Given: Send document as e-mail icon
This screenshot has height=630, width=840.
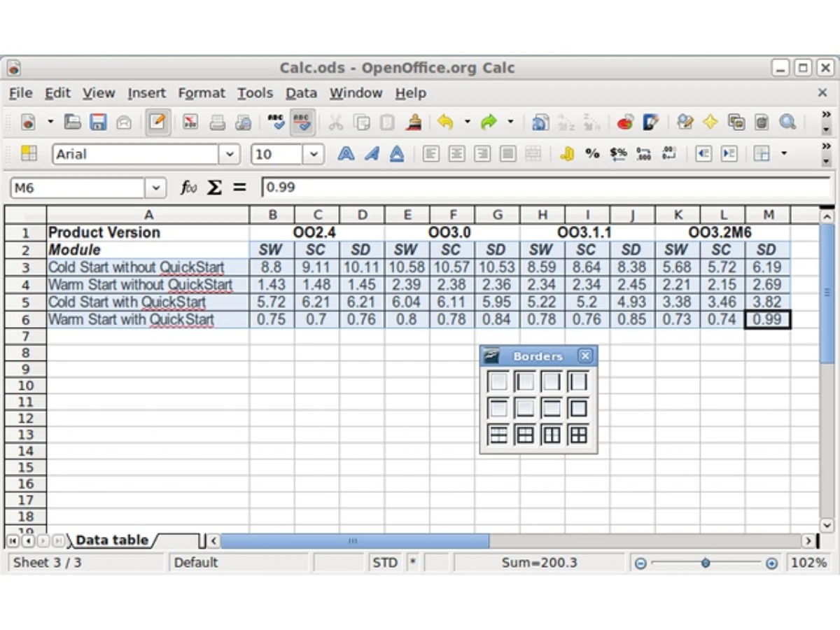Looking at the screenshot, I should click(x=123, y=122).
